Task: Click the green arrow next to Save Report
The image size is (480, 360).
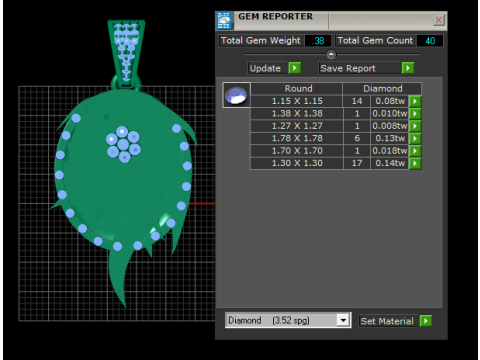Action: [408, 68]
